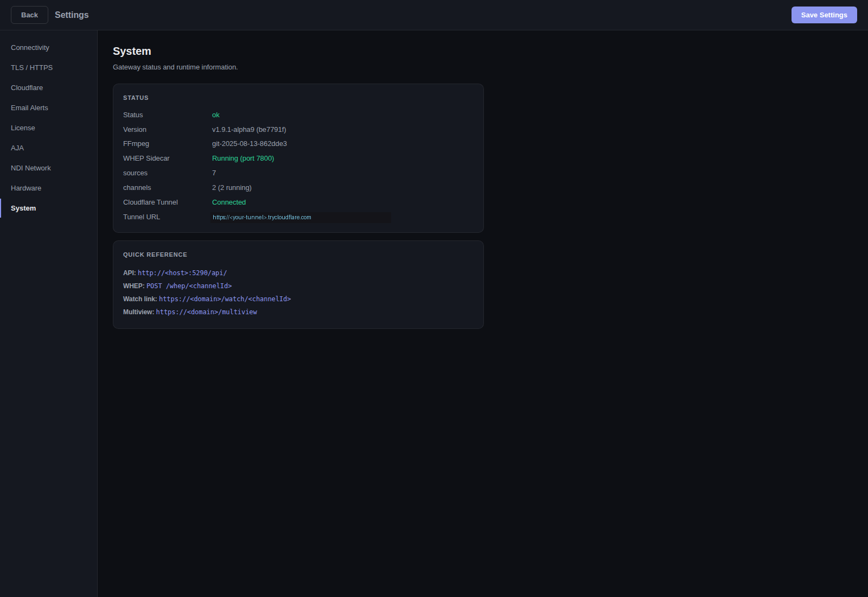Click the Back button
The image size is (868, 597).
[x=29, y=15]
